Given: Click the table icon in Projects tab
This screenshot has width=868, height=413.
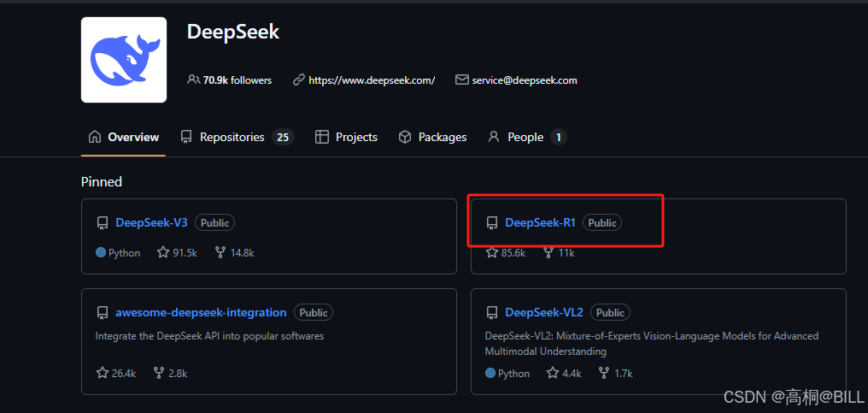Looking at the screenshot, I should pyautogui.click(x=321, y=137).
